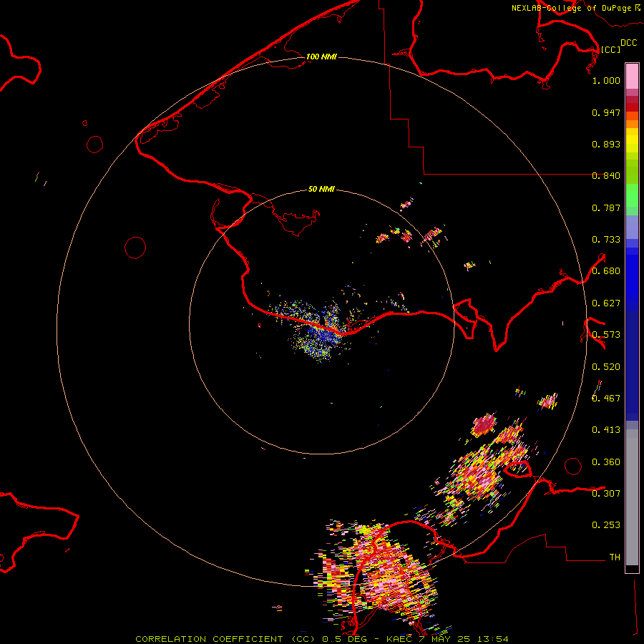Click the 1.000 scale value
644x644 pixels.
coord(606,80)
